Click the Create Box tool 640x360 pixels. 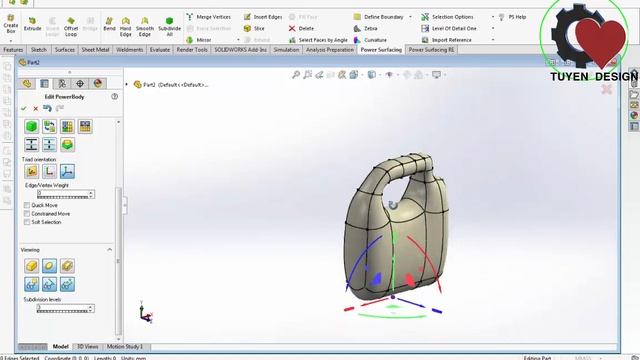[11, 23]
